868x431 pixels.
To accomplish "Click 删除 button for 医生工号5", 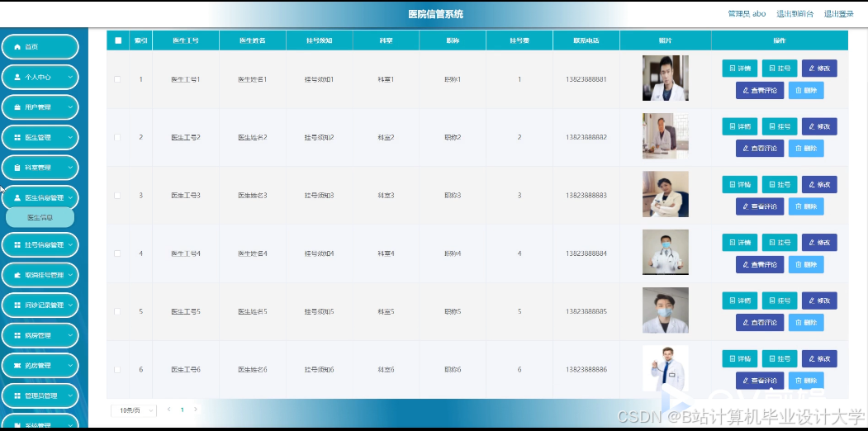I will click(806, 323).
